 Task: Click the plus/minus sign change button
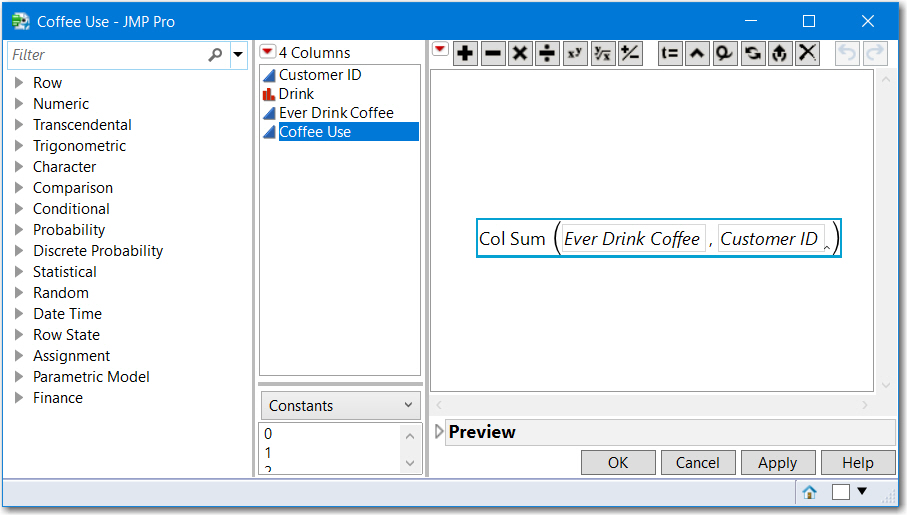coord(630,54)
